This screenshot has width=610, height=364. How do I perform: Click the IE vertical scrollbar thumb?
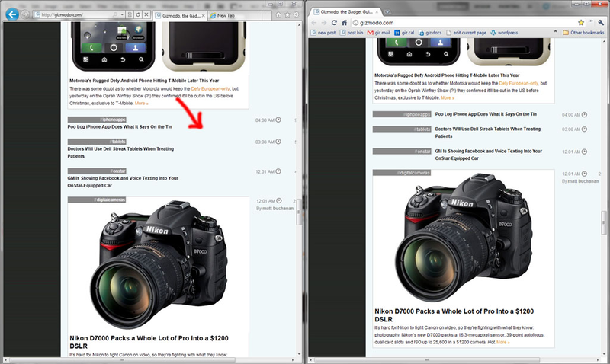pos(299,212)
